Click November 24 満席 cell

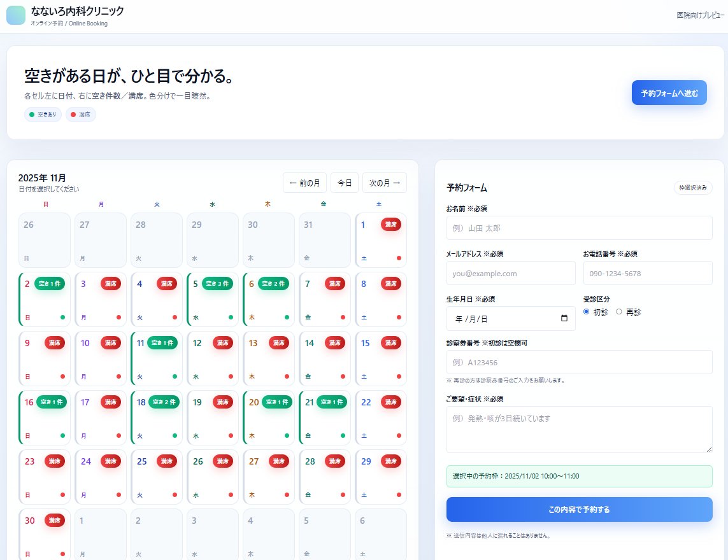(101, 477)
